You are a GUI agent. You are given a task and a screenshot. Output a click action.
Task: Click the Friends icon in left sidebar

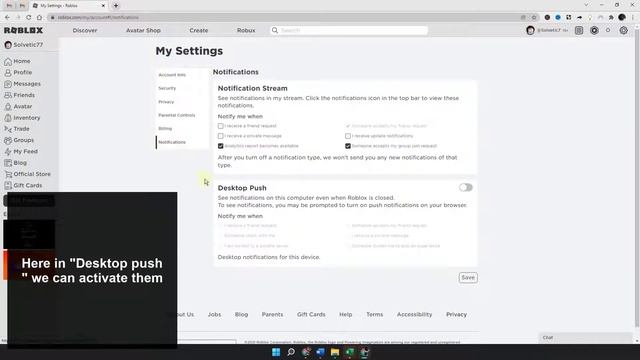click(8, 95)
